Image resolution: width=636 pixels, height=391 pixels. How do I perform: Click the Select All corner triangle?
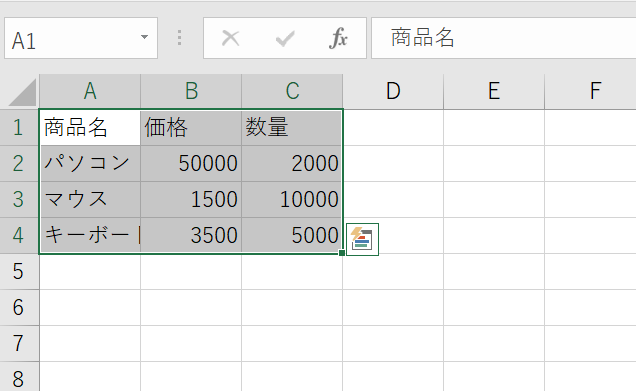[23, 92]
